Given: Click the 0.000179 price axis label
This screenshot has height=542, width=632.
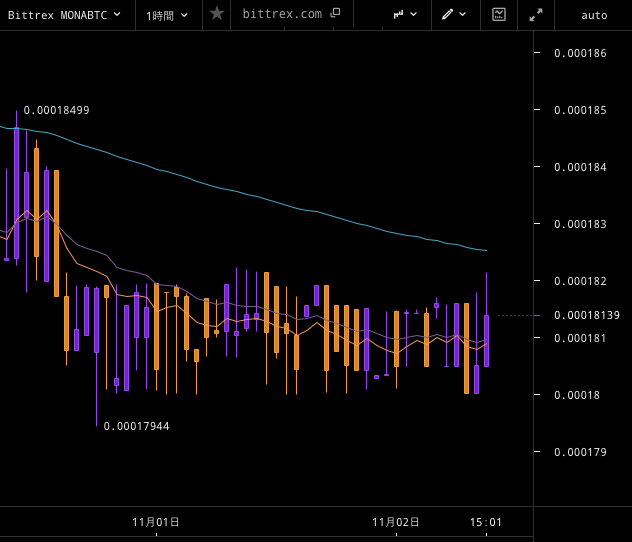Looking at the screenshot, I should 580,452.
